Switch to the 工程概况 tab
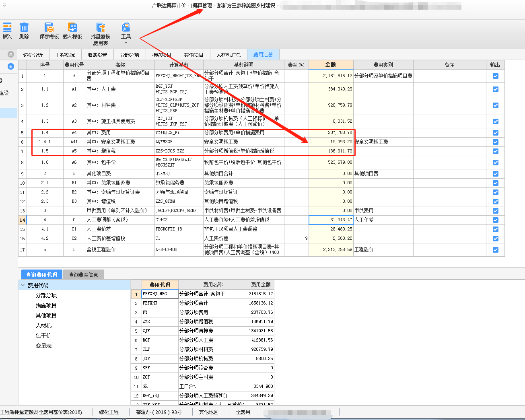Image resolution: width=525 pixels, height=420 pixels. (65, 55)
